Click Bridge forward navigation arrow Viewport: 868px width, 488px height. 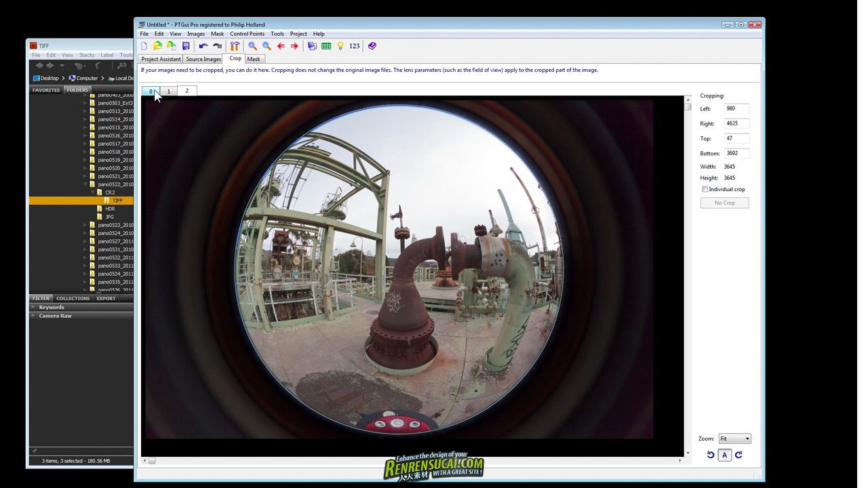pyautogui.click(x=50, y=66)
